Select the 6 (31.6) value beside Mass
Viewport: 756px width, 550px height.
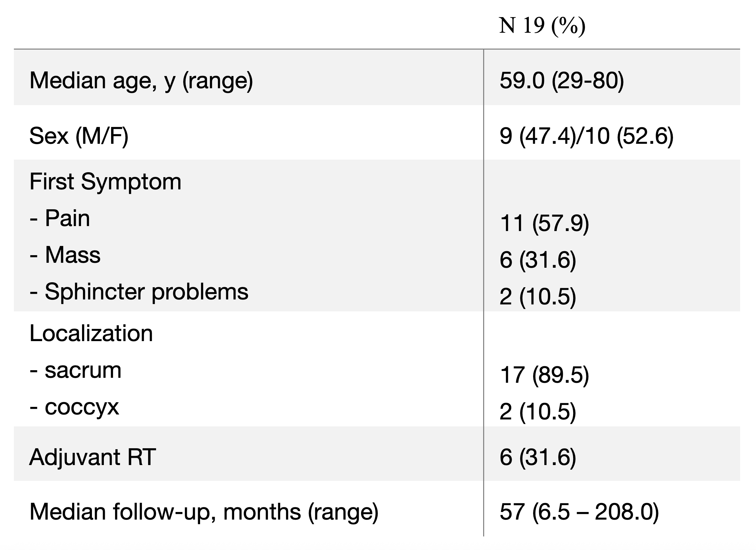point(538,259)
